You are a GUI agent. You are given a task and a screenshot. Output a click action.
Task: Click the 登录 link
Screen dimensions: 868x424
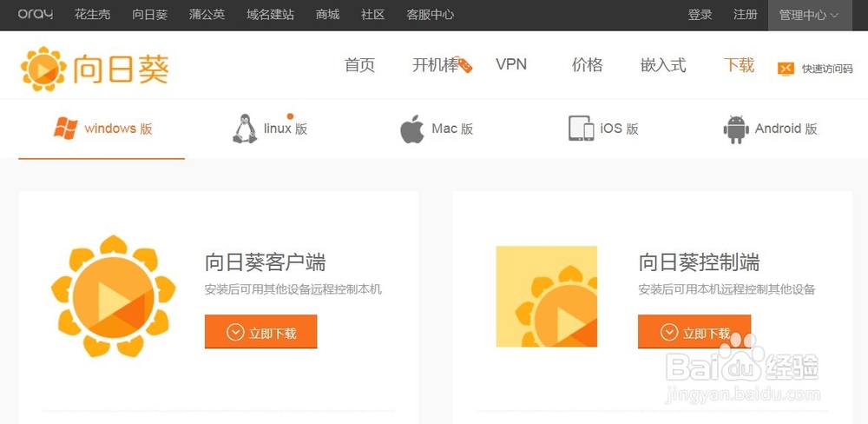[700, 15]
